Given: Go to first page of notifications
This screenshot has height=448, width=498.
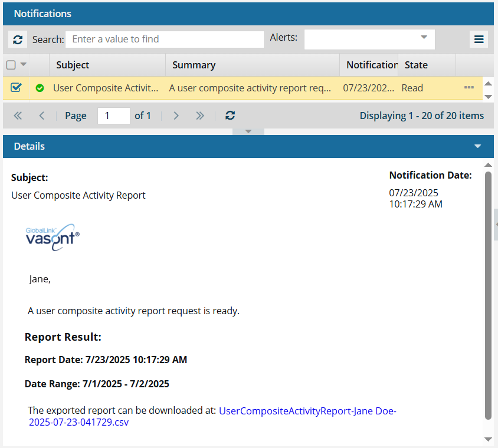Looking at the screenshot, I should [18, 116].
